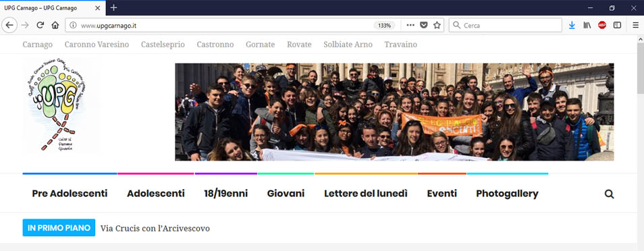The height and width of the screenshot is (251, 644).
Task: Open the downloads arrow icon
Action: 572,25
